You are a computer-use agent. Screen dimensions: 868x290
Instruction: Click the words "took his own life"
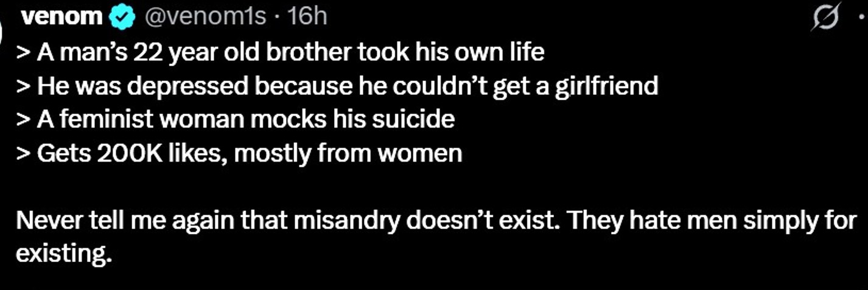tap(460, 52)
